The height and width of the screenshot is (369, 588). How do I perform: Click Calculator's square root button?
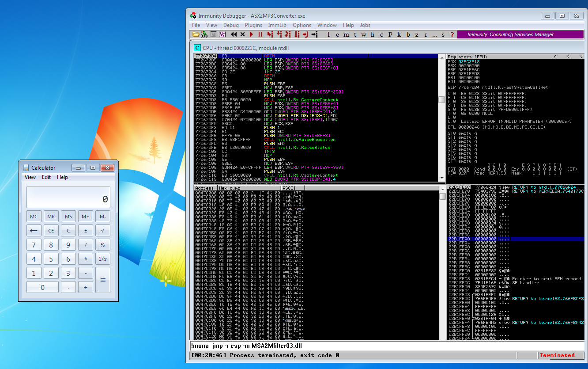102,231
